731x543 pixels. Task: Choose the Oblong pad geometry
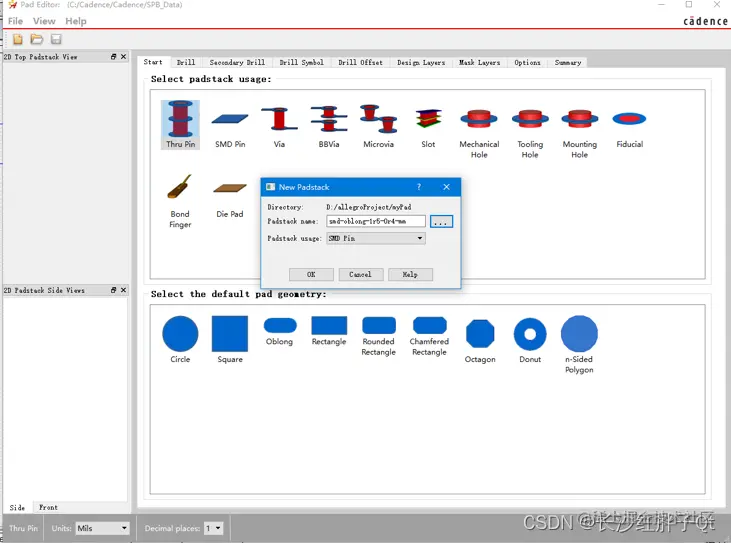click(280, 331)
